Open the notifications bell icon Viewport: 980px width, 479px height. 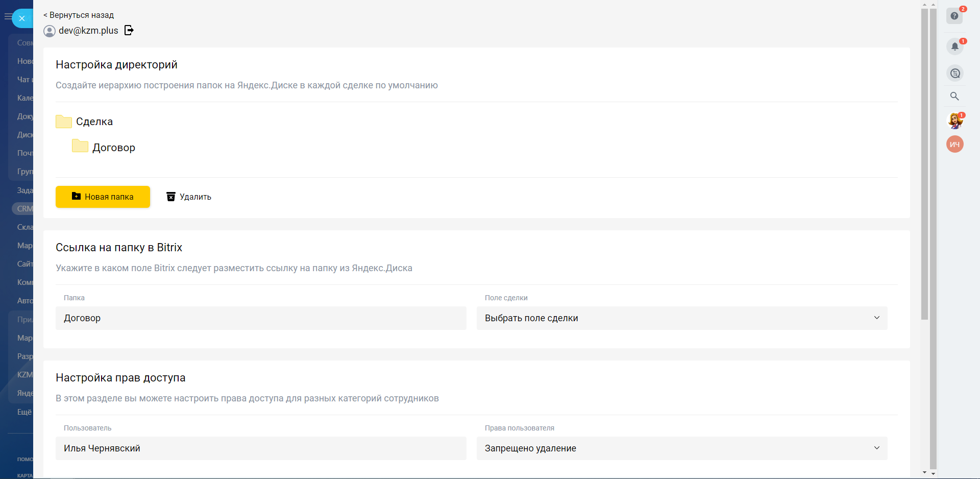[x=954, y=47]
